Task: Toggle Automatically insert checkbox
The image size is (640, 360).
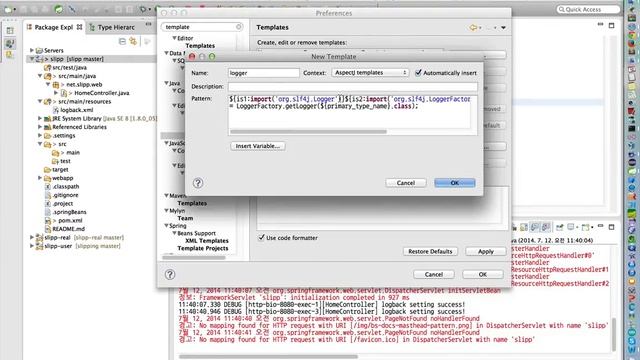Action: [x=418, y=73]
